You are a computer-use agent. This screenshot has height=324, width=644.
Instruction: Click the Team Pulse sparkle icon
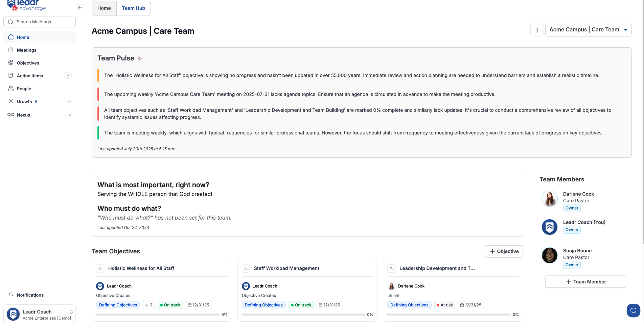click(x=139, y=58)
